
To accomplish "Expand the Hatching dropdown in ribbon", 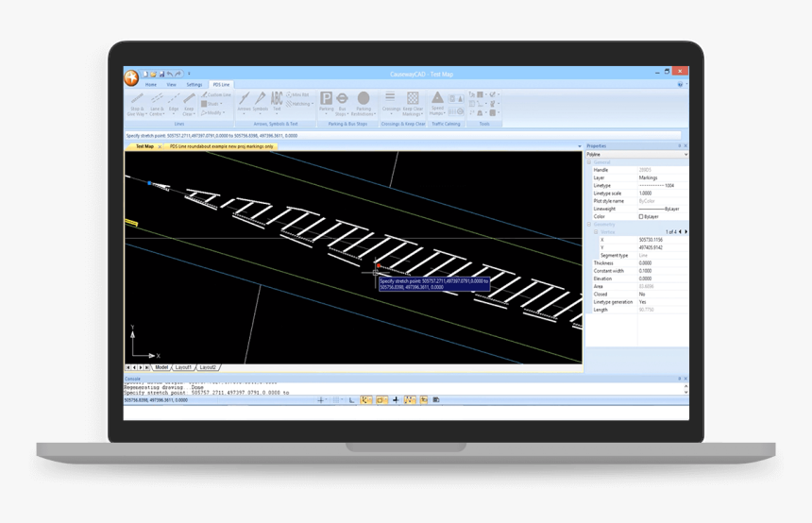I will [301, 104].
